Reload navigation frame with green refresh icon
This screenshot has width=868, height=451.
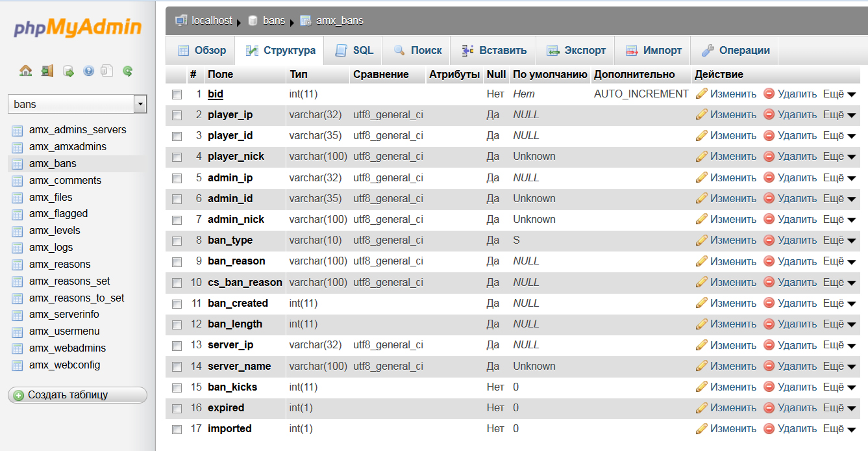[128, 71]
